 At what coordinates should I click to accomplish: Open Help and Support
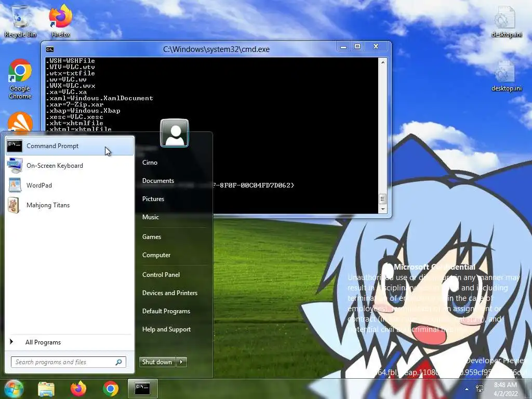click(x=167, y=329)
